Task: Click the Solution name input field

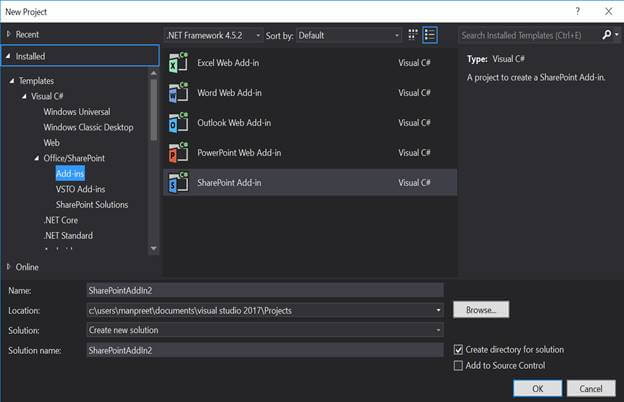Action: (x=265, y=350)
